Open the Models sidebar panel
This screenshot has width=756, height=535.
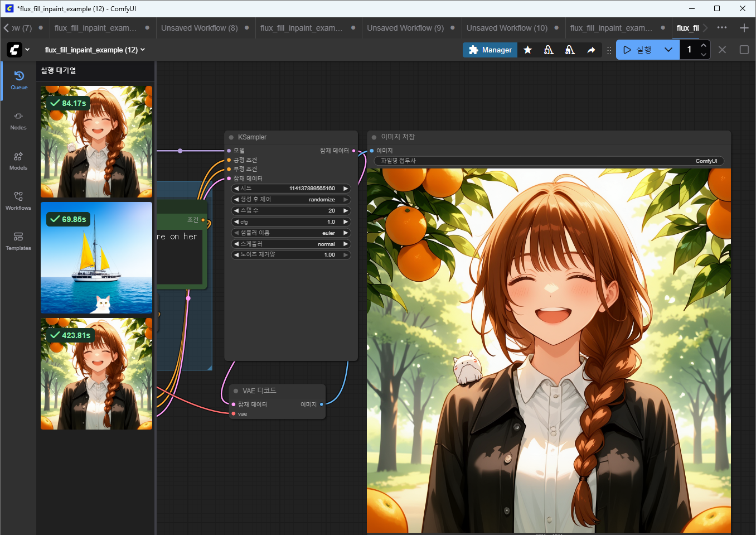pos(18,161)
